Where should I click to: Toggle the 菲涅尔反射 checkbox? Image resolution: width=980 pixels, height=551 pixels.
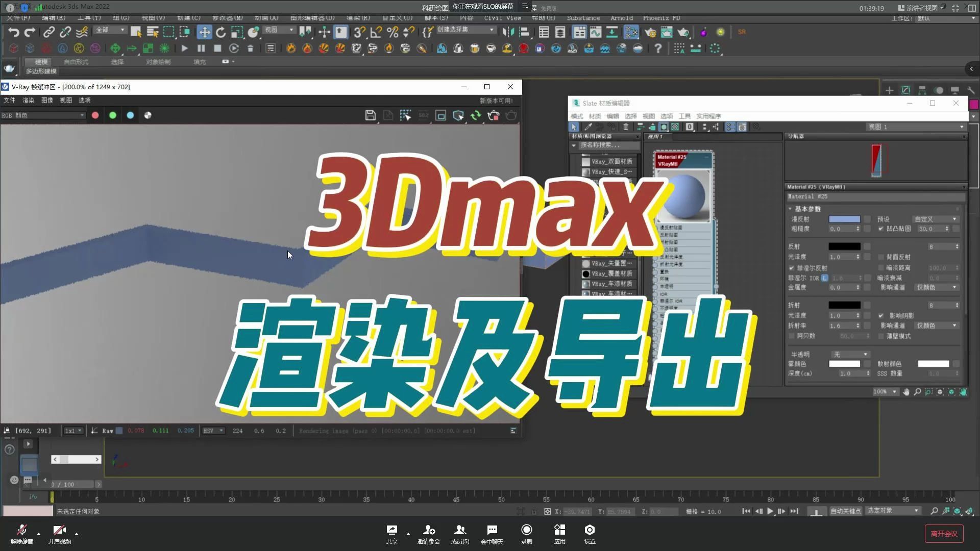pos(792,268)
